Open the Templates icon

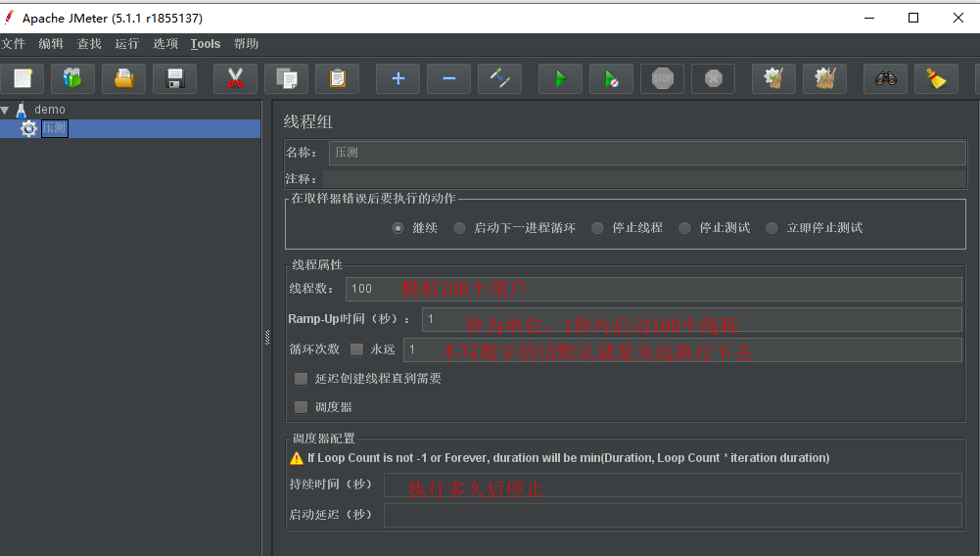[x=72, y=78]
